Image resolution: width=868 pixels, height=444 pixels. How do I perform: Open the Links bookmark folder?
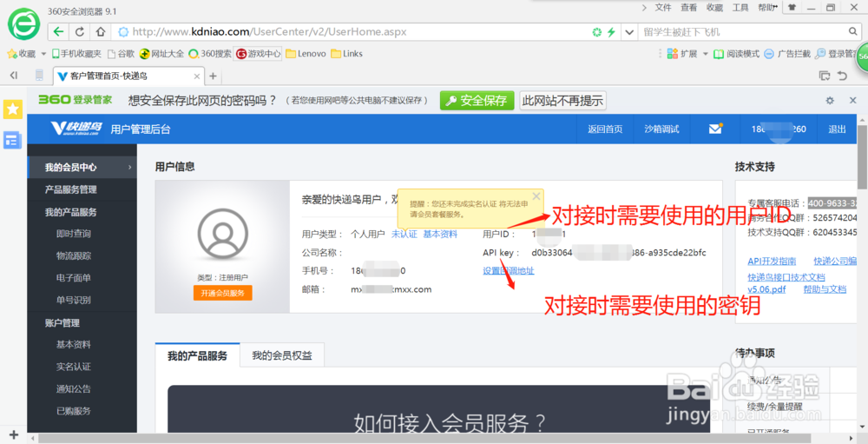pos(346,54)
